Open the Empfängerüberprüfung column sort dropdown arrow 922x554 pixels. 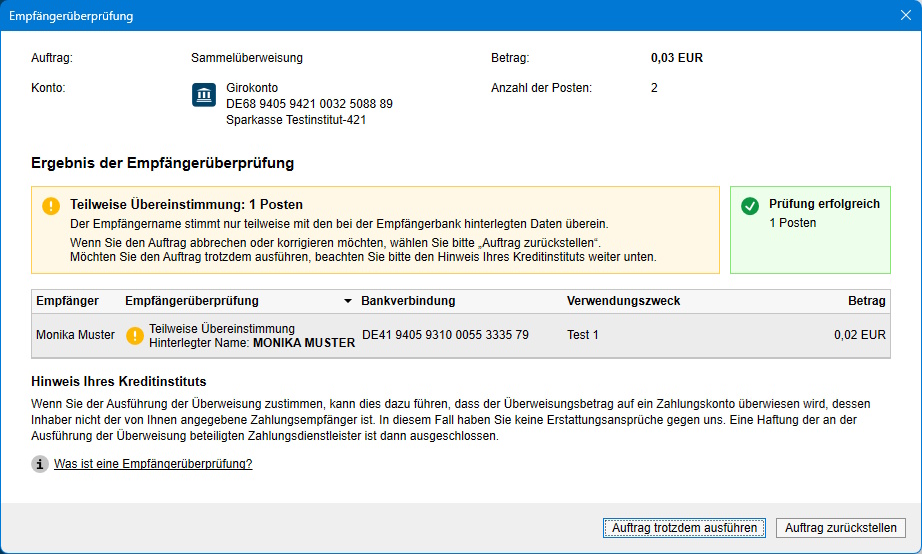coord(348,301)
